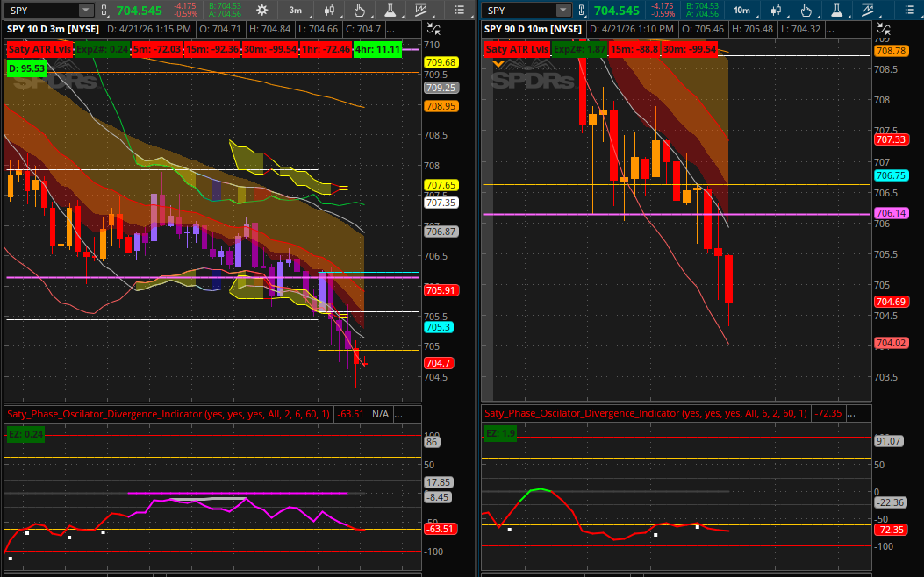This screenshot has width=924, height=577.
Task: Click the magenta 706.14 price bubble
Action: point(891,213)
